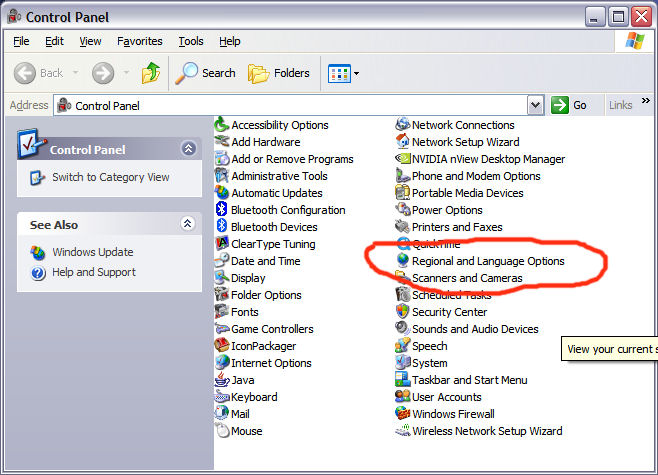Image resolution: width=658 pixels, height=475 pixels.
Task: Open Taskbar and Start Menu icon
Action: tap(402, 380)
